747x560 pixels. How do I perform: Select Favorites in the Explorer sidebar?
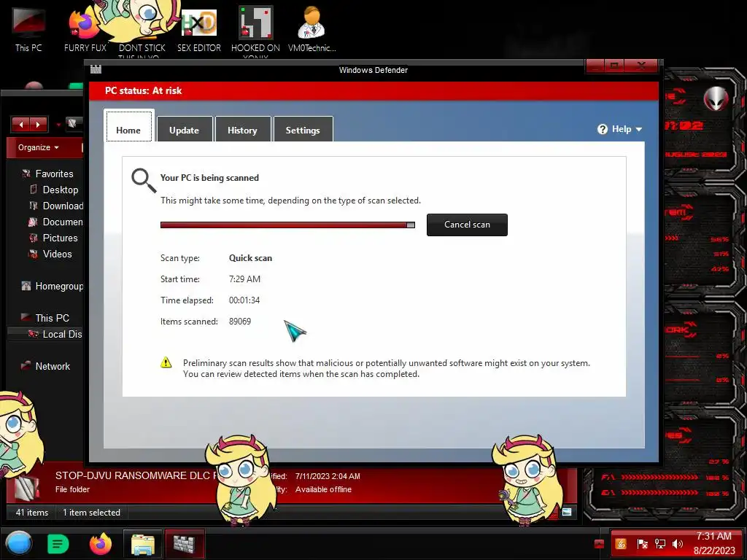[47, 174]
